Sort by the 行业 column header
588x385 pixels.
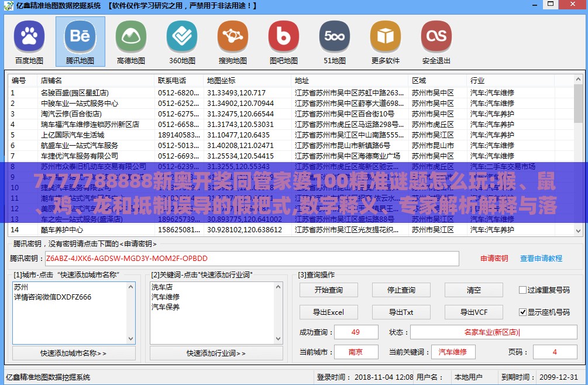point(510,81)
